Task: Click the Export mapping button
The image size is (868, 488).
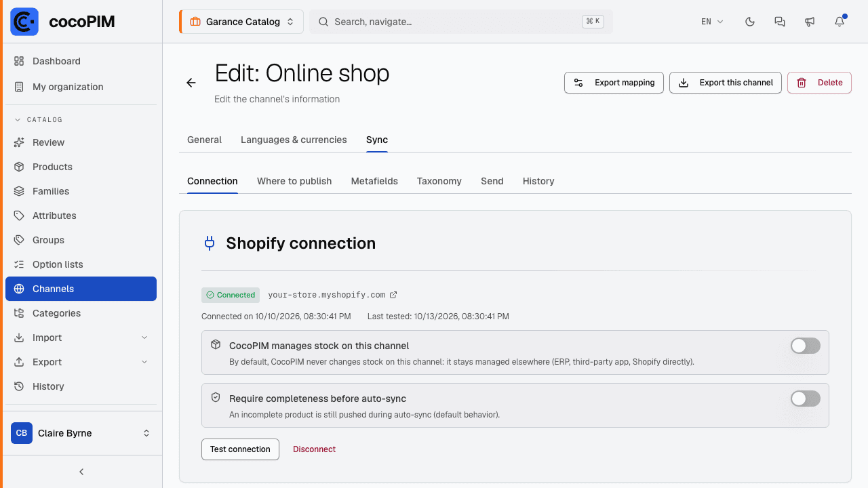Action: pyautogui.click(x=614, y=83)
